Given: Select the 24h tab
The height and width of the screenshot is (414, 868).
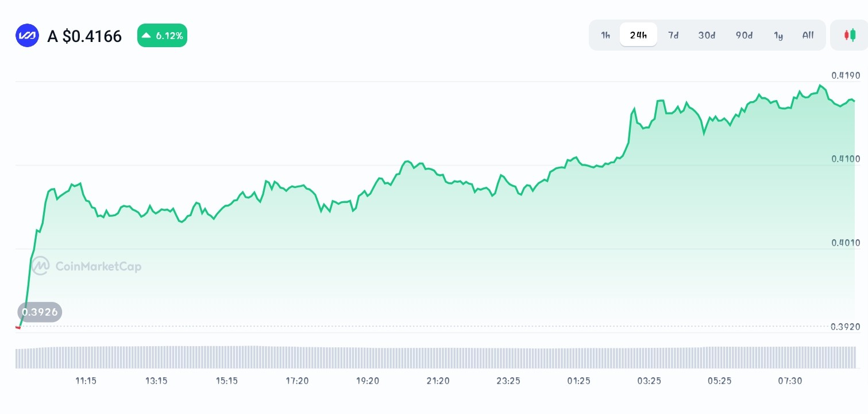Looking at the screenshot, I should pyautogui.click(x=638, y=34).
